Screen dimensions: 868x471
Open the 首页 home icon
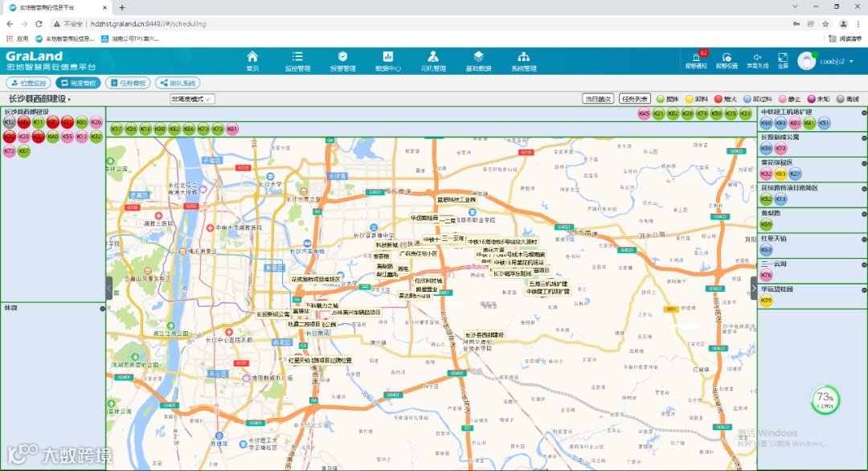click(x=252, y=60)
